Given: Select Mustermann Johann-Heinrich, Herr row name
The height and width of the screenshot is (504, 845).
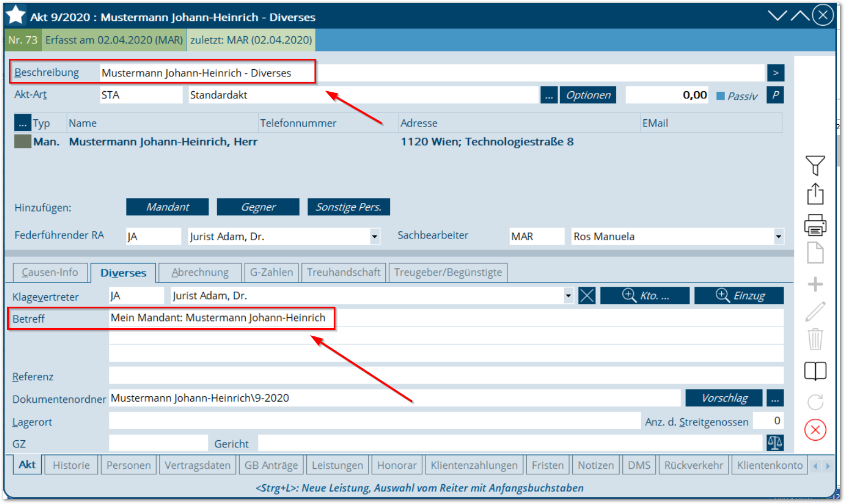Looking at the screenshot, I should pos(163,142).
